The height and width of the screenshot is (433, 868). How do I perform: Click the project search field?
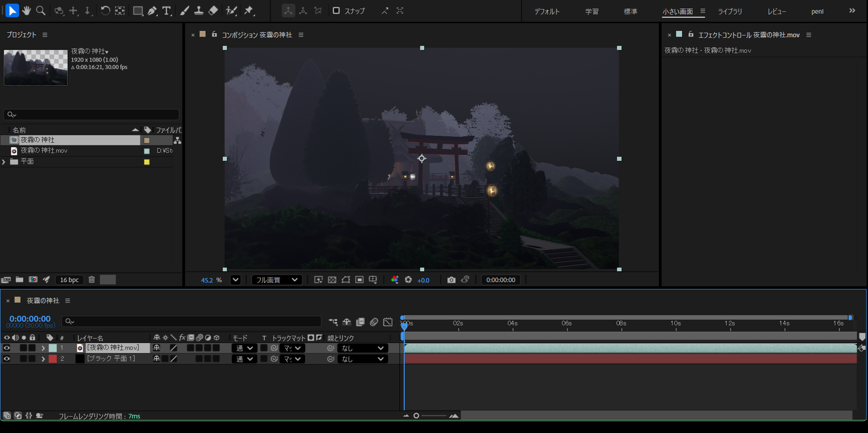91,114
